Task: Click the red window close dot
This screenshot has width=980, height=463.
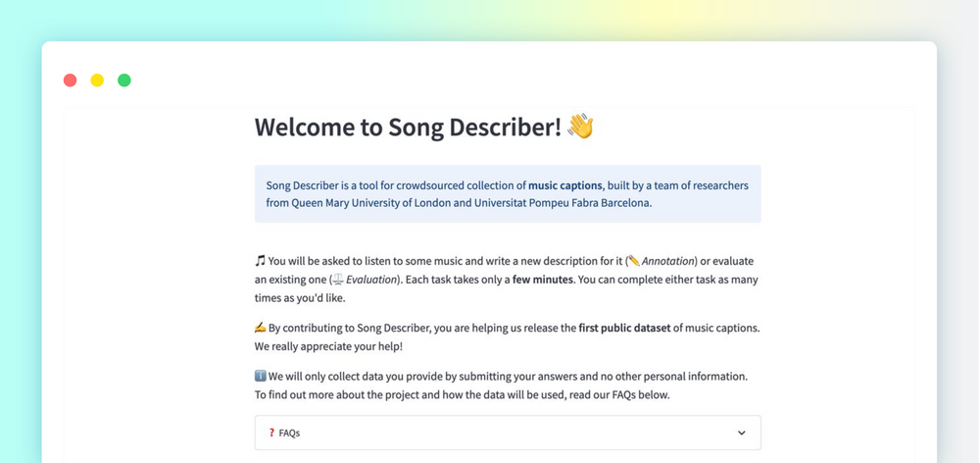Action: coord(70,80)
